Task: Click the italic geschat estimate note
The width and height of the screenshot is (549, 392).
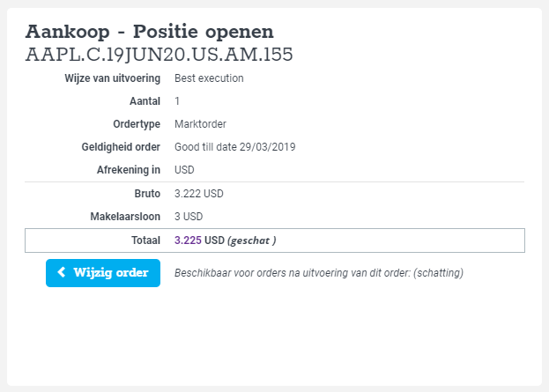Action: click(252, 240)
